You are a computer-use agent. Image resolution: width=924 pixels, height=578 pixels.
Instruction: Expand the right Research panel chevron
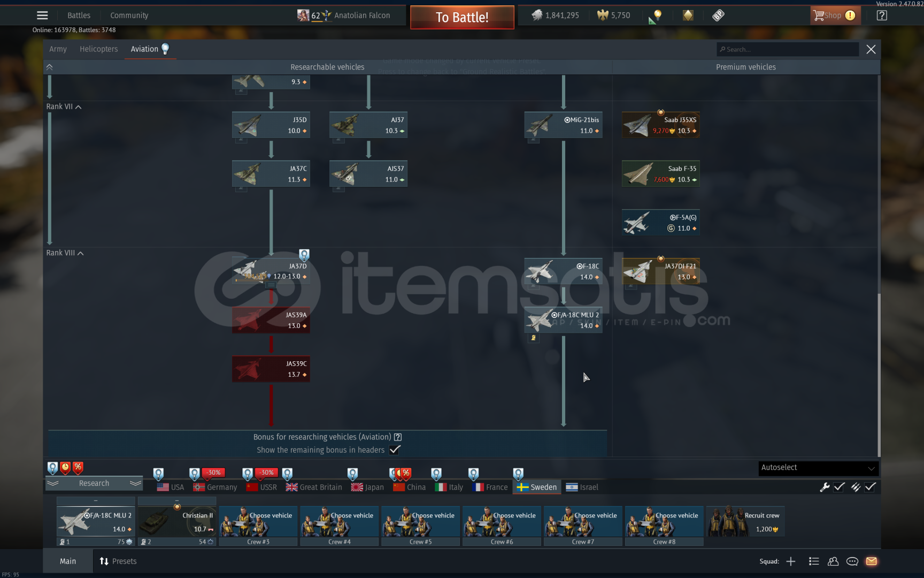tap(136, 483)
